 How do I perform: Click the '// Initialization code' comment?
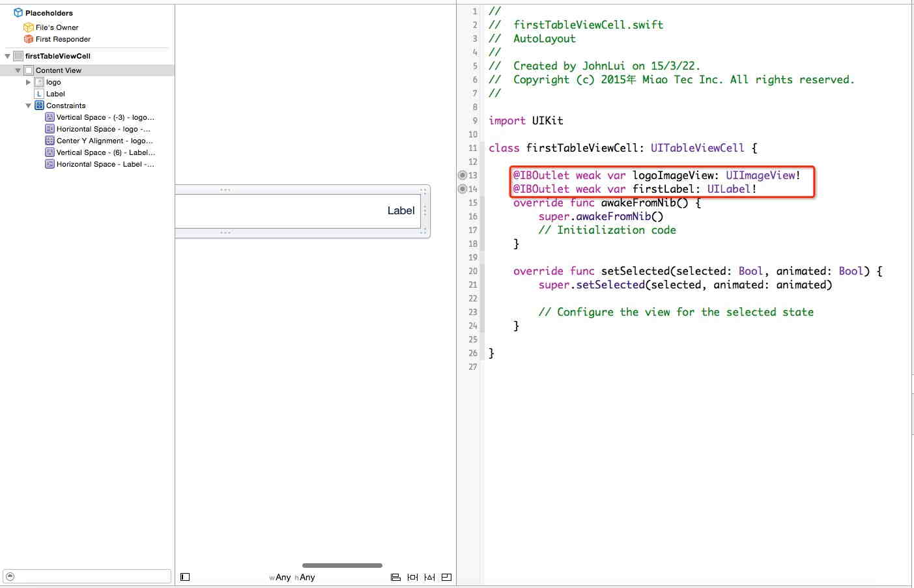[607, 230]
